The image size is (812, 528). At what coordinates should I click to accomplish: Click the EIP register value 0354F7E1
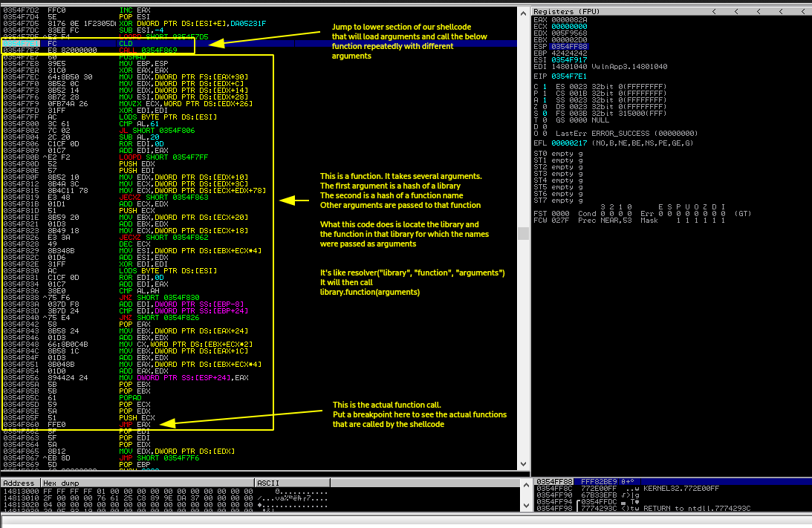click(x=569, y=76)
